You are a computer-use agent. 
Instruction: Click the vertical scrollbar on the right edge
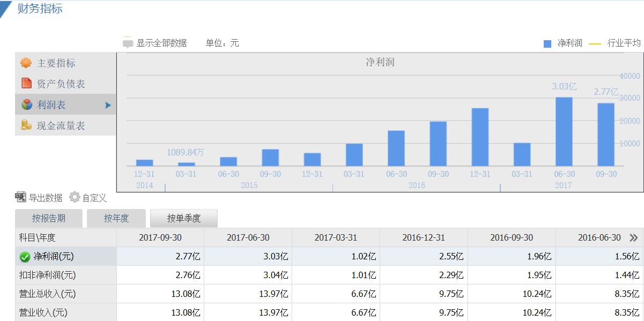click(x=642, y=161)
